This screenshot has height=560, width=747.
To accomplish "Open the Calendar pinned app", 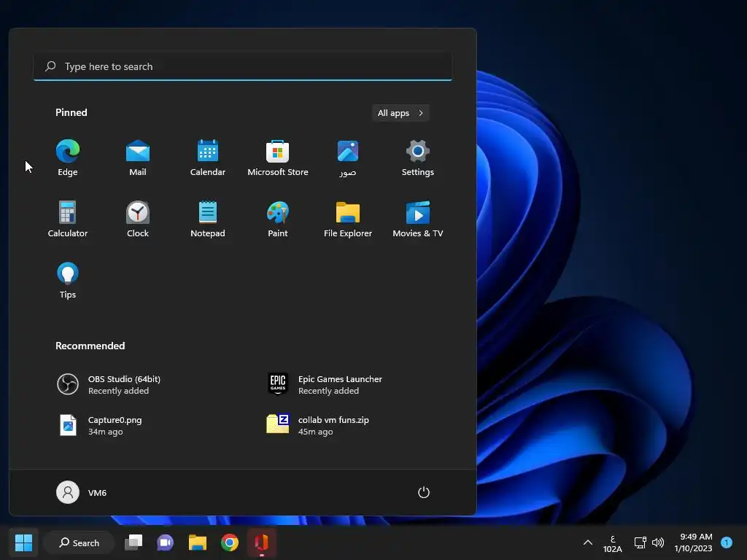I will 208,158.
